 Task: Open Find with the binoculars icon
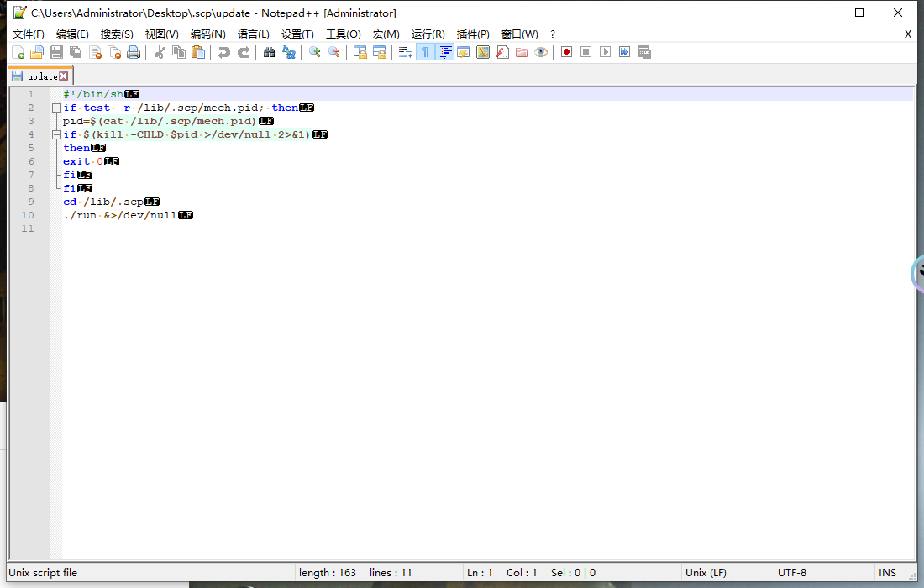tap(270, 52)
